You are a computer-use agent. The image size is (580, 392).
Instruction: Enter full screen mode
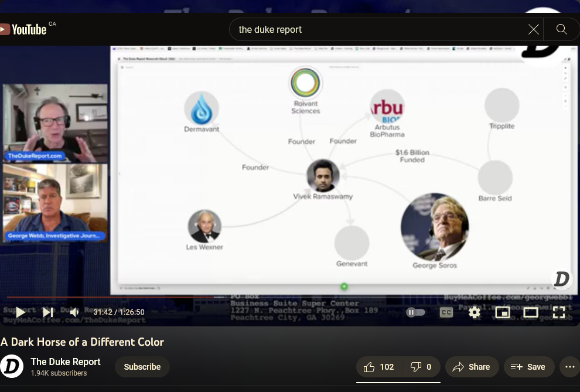pyautogui.click(x=558, y=312)
